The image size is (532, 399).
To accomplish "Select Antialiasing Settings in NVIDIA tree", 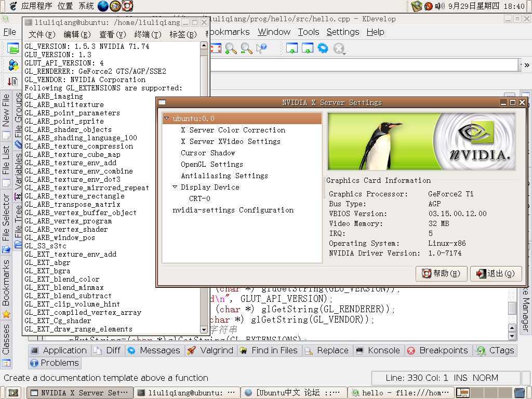I will (x=224, y=176).
